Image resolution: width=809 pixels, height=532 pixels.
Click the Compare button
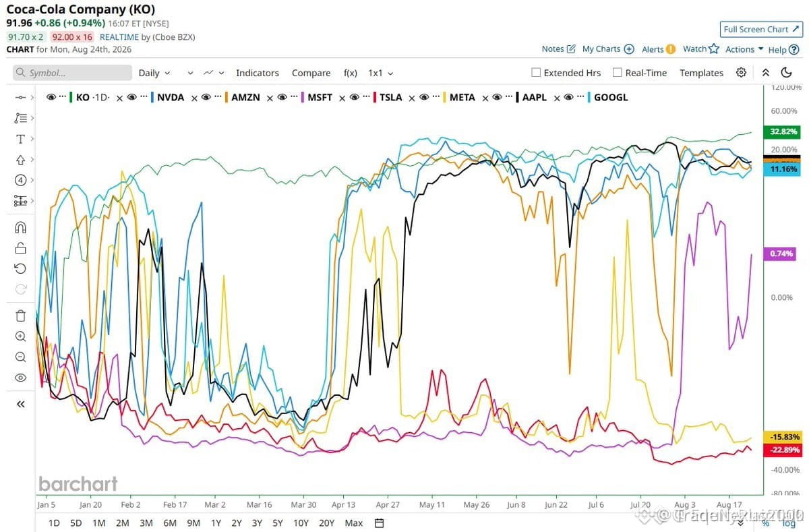pyautogui.click(x=311, y=73)
